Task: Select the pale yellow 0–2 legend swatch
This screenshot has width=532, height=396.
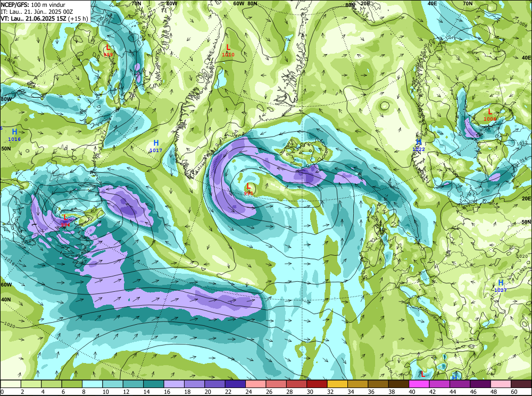Action: coord(11,384)
